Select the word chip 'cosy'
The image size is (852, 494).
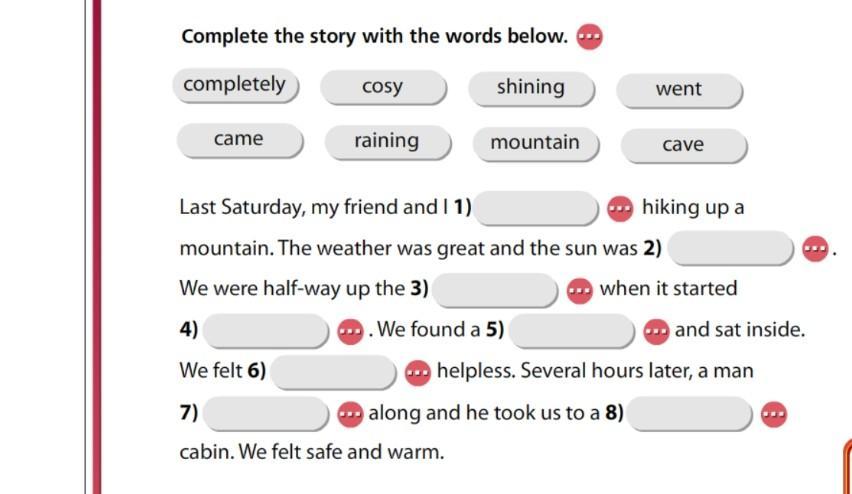click(x=382, y=87)
